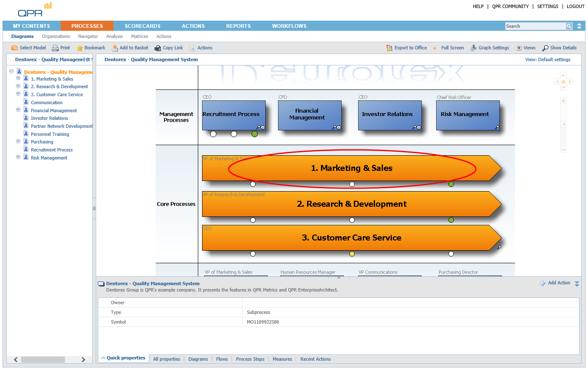Expand the Marketing & Sales tree node
This screenshot has height=370, width=588.
point(18,78)
